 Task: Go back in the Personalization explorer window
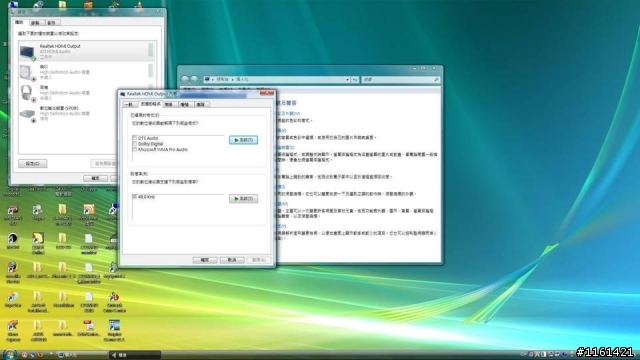click(x=185, y=79)
